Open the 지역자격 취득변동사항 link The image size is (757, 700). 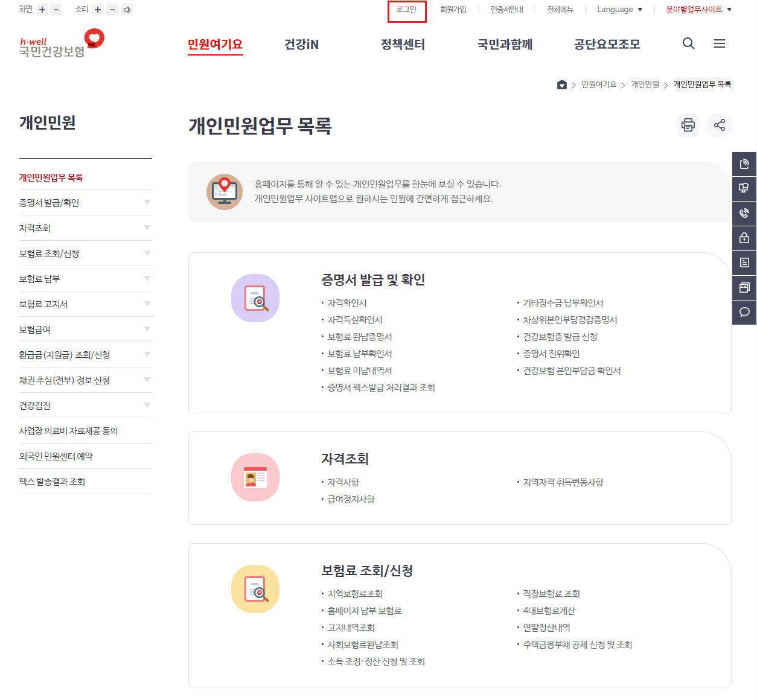tap(563, 482)
